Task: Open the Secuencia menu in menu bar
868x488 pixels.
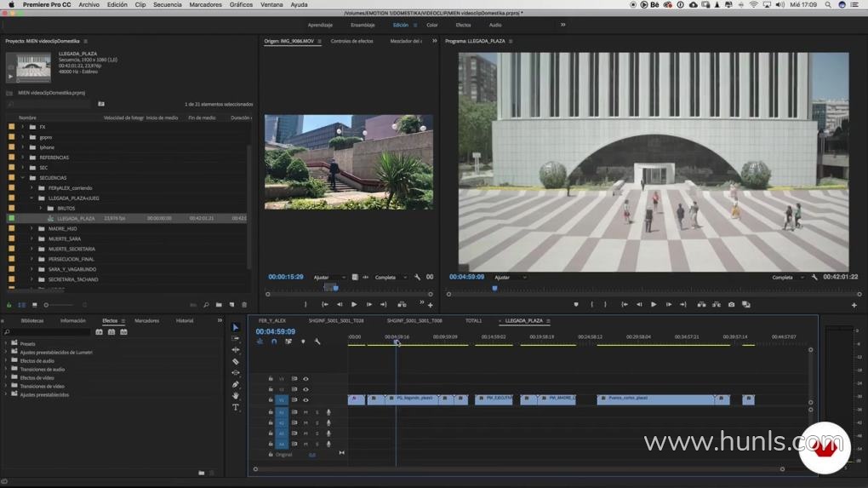Action: click(167, 4)
